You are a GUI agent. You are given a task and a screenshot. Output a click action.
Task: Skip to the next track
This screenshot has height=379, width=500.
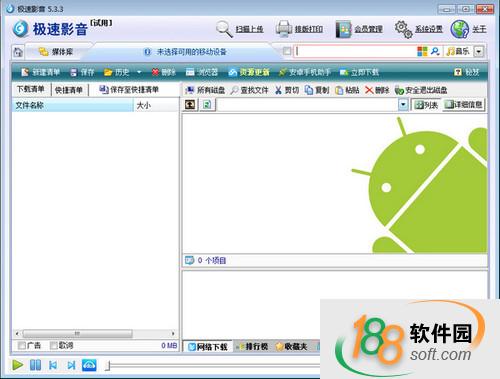point(71,365)
